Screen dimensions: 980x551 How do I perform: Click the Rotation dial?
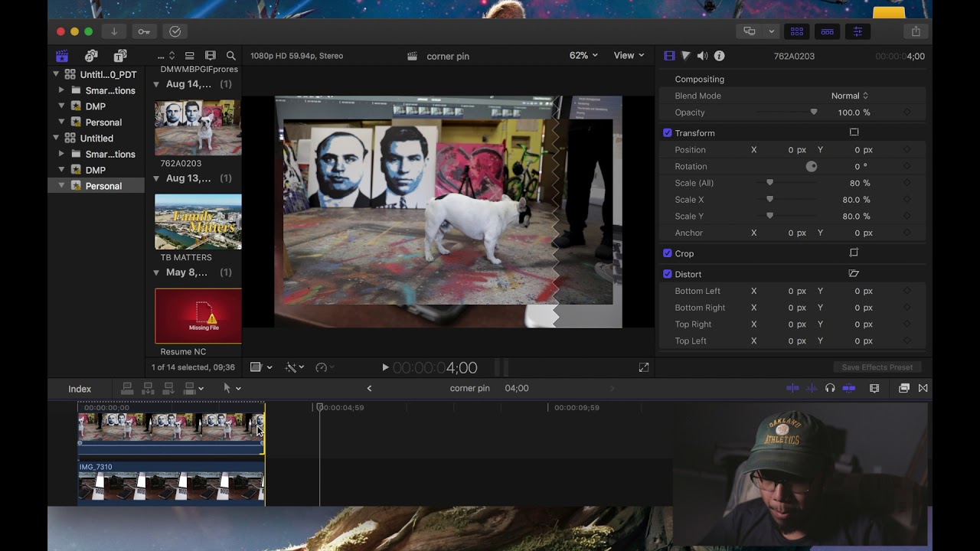812,166
